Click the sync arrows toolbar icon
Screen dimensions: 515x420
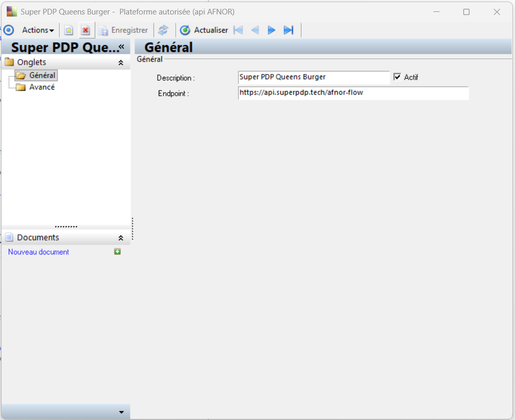tap(163, 30)
